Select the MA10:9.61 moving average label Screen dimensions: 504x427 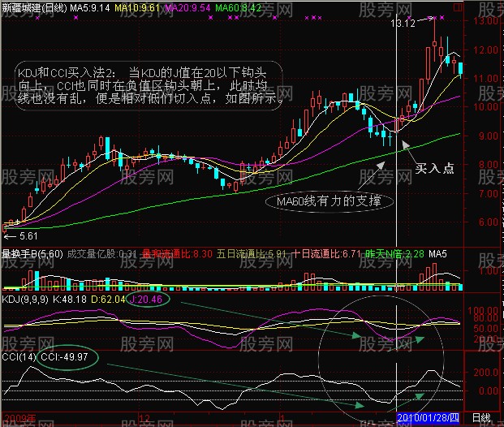137,8
